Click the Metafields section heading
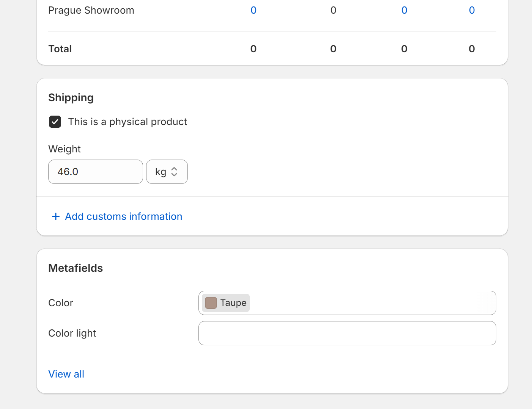This screenshot has height=409, width=532. coord(76,268)
